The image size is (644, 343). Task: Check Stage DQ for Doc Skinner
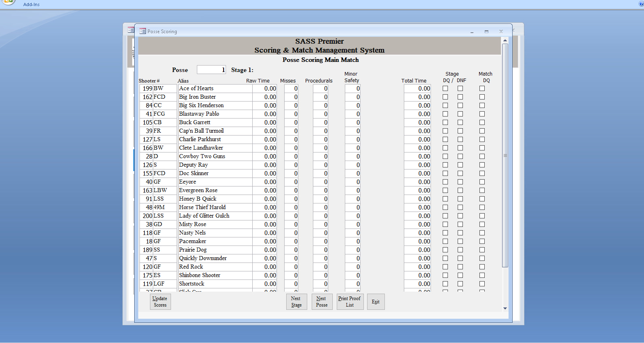pyautogui.click(x=445, y=174)
